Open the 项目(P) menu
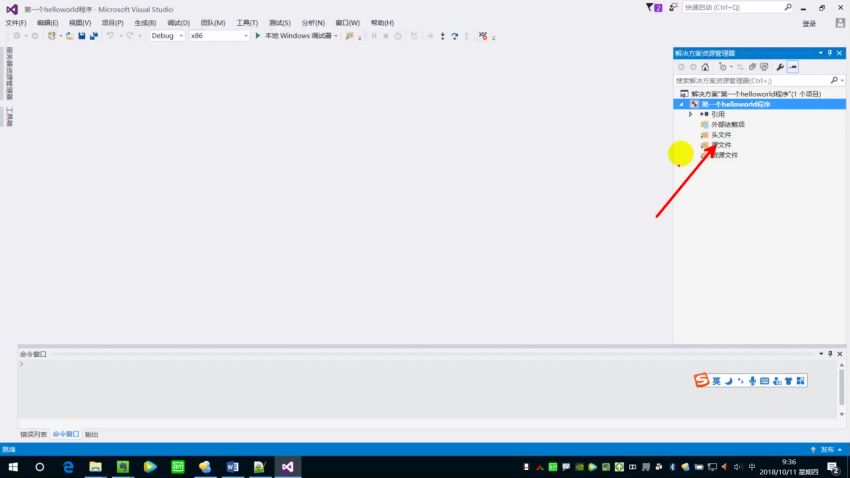The image size is (850, 478). pos(113,23)
